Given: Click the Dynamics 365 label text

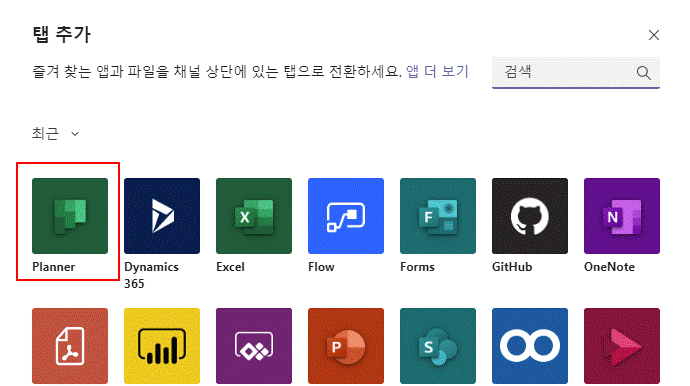Looking at the screenshot, I should click(x=151, y=275).
